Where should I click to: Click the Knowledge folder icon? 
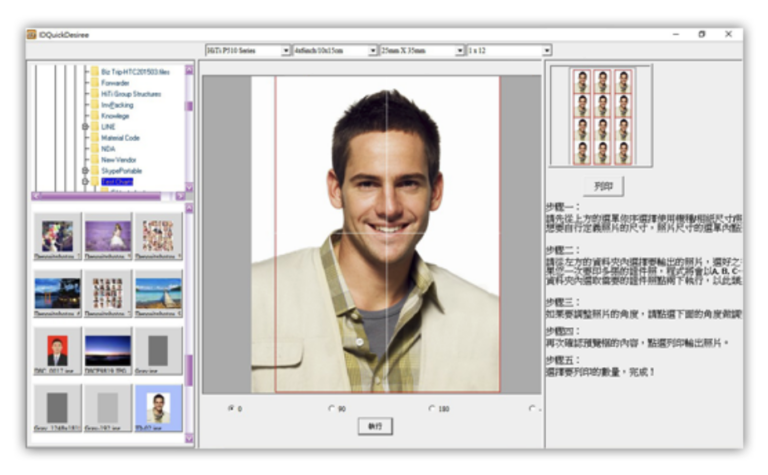[95, 116]
